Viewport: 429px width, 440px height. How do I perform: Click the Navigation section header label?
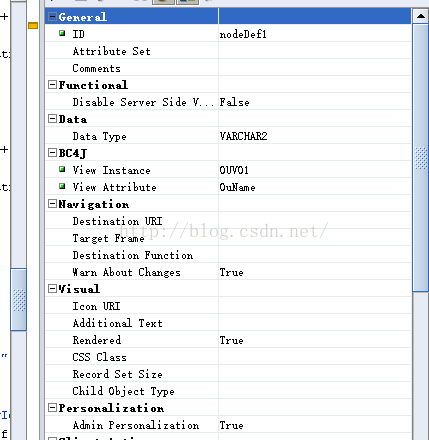(94, 204)
